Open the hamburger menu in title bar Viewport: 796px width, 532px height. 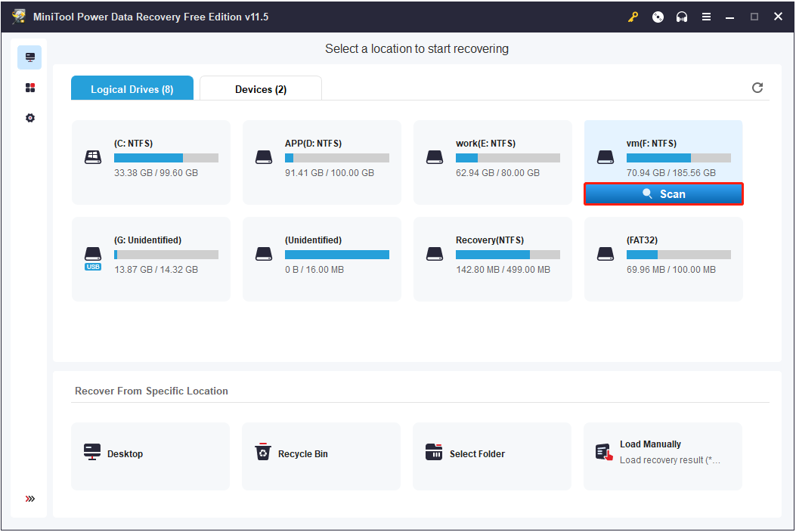point(706,17)
